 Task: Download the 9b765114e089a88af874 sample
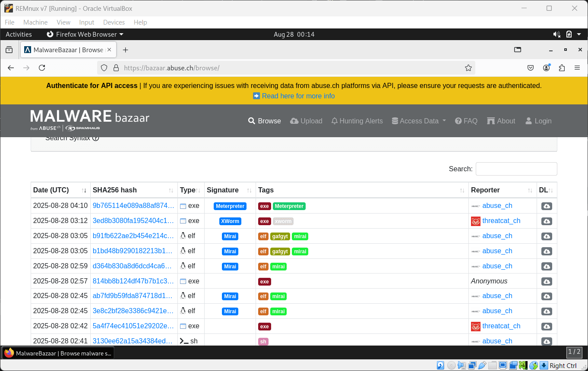pos(547,206)
